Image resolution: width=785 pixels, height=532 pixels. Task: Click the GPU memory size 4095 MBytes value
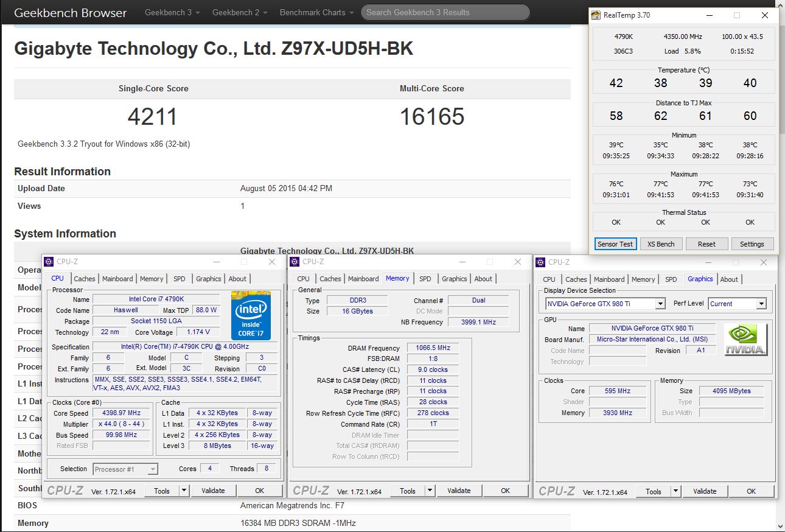(731, 391)
